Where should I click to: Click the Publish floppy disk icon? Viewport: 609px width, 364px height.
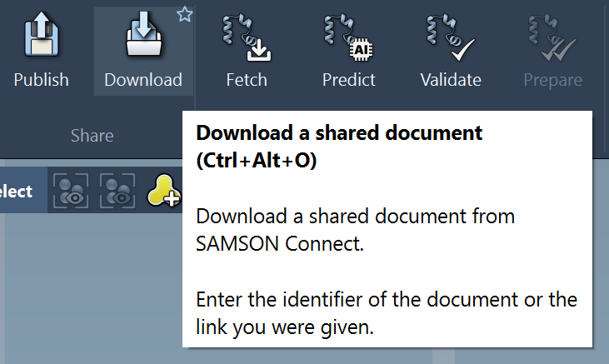[x=41, y=35]
